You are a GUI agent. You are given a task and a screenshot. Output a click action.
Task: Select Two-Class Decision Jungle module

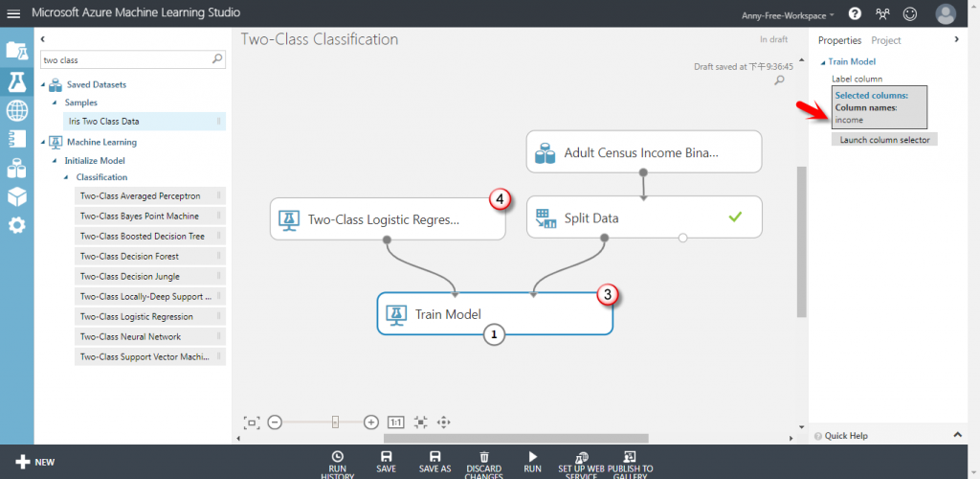click(x=150, y=277)
